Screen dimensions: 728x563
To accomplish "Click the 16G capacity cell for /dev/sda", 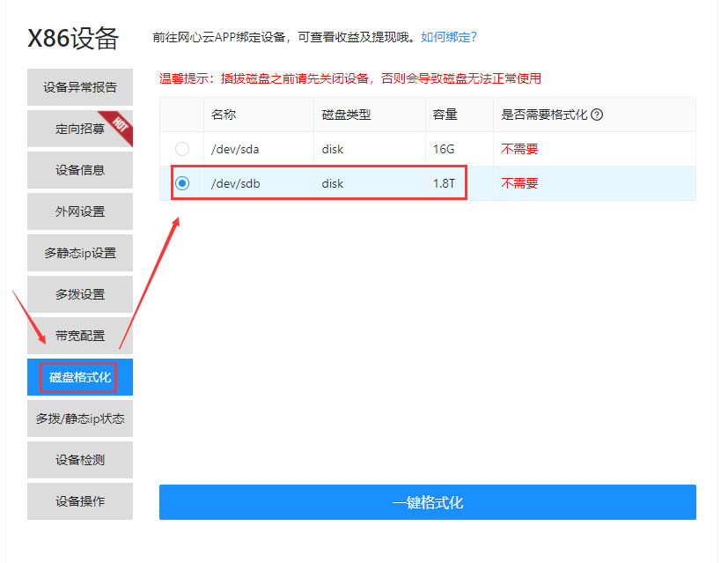I will coord(444,149).
